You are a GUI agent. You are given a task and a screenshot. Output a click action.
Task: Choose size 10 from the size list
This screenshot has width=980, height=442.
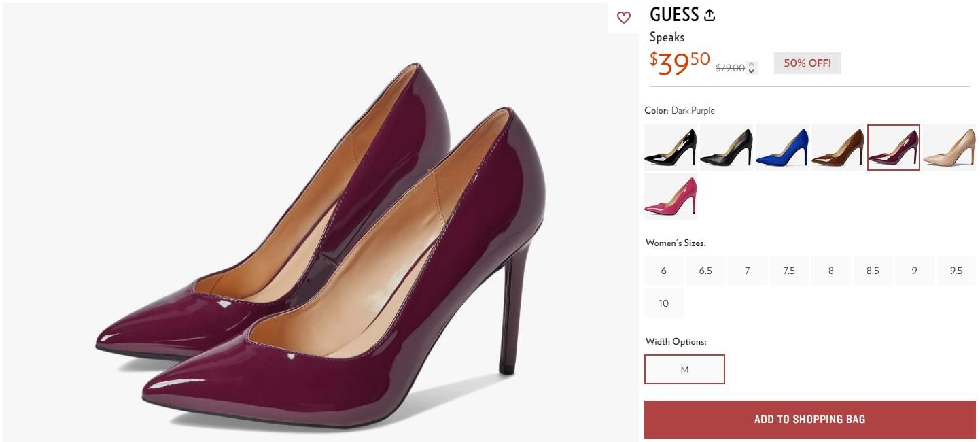tap(663, 303)
